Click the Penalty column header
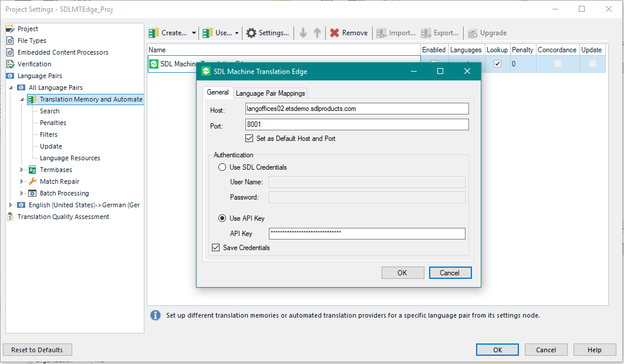This screenshot has height=364, width=624. 522,50
